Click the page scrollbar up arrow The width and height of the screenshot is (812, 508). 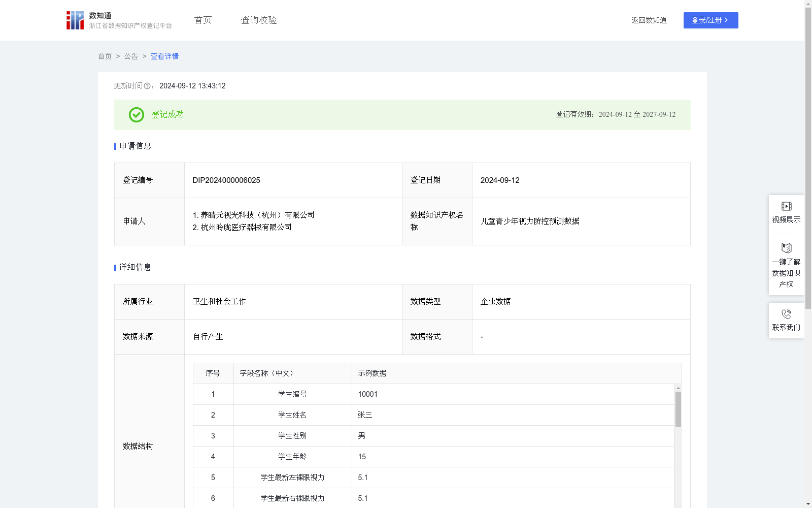pyautogui.click(x=808, y=4)
